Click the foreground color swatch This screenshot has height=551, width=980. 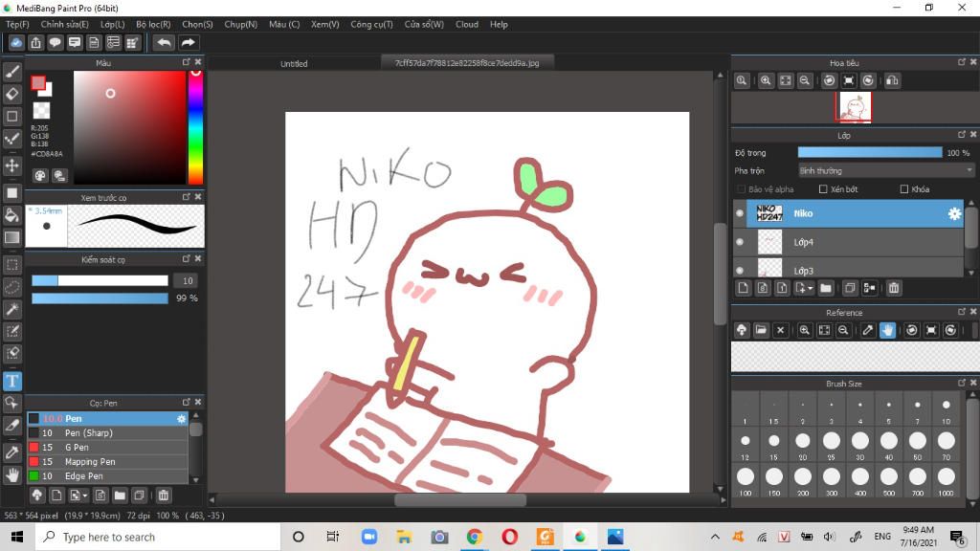(38, 83)
